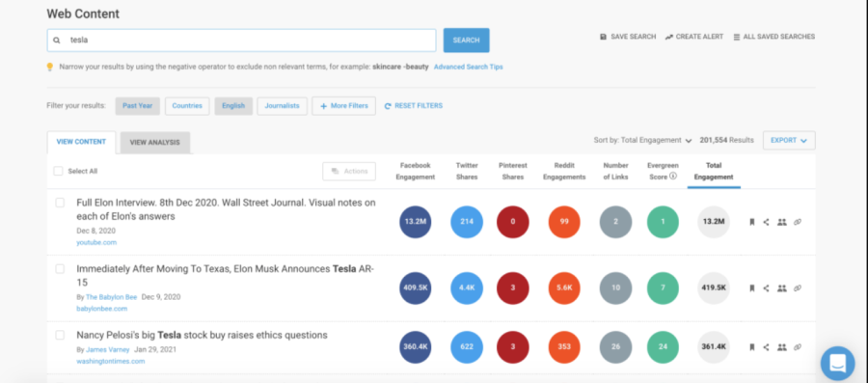This screenshot has height=383, width=868.
Task: Sort by the Reddit Engagements column
Action: [x=564, y=171]
